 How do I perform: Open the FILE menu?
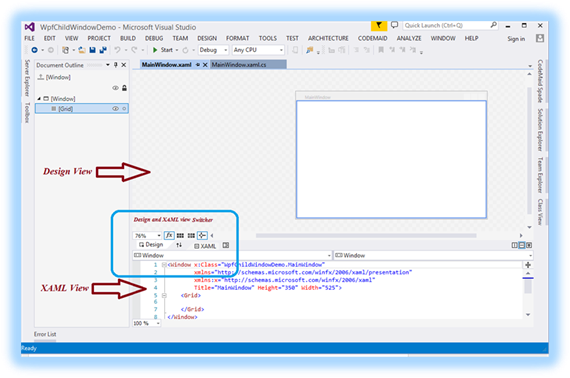[29, 38]
